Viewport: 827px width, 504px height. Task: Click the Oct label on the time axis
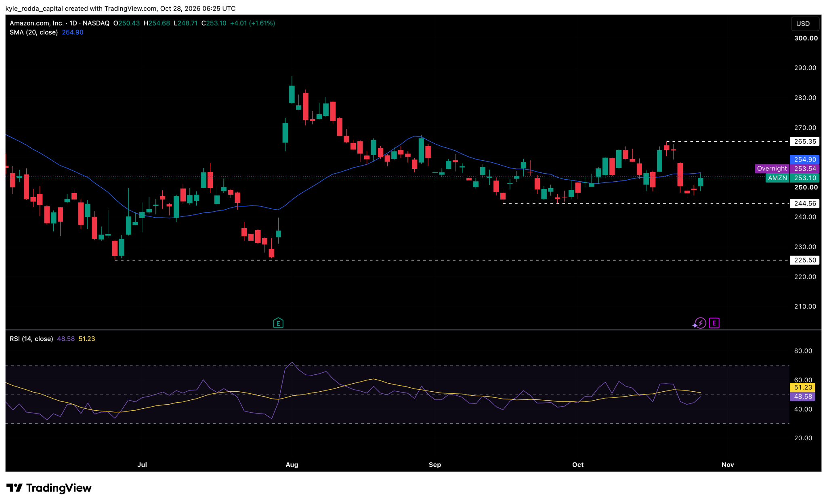[578, 465]
